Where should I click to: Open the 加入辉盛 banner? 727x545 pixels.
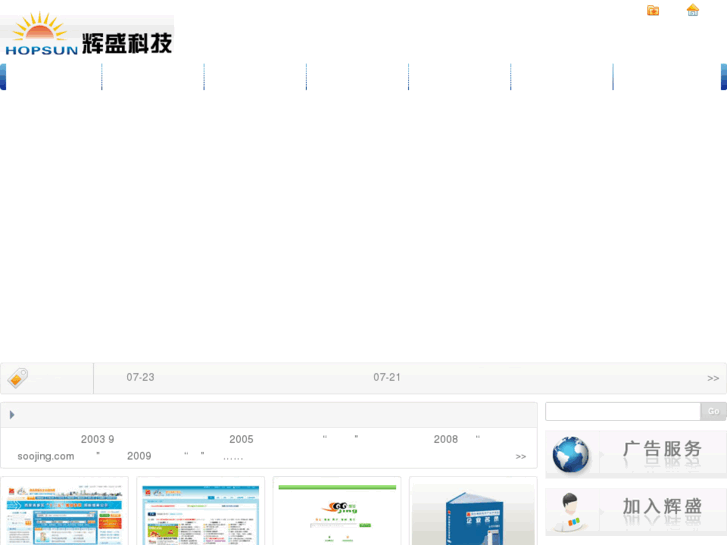(x=636, y=512)
